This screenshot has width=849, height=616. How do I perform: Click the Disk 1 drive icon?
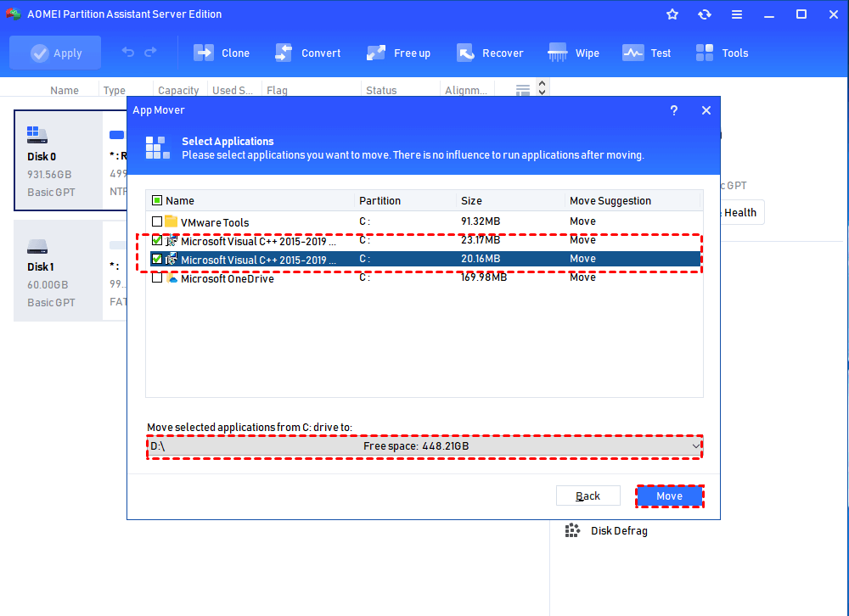click(37, 246)
